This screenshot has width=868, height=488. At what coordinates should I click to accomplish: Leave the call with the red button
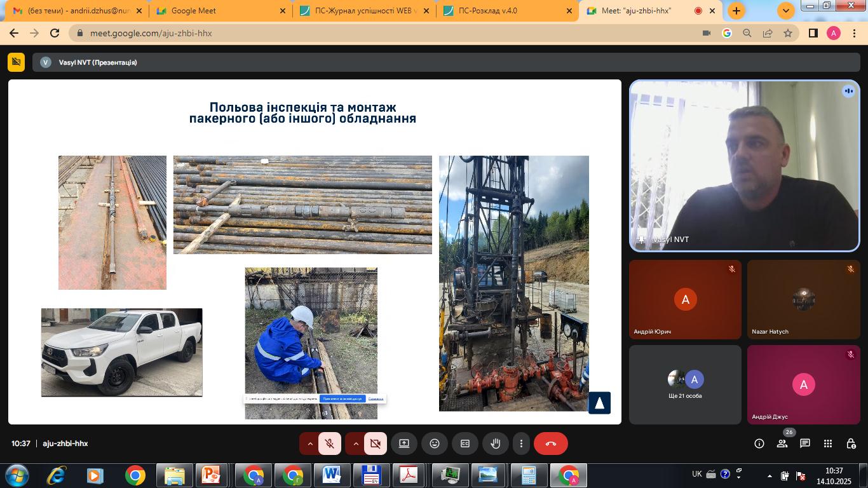(550, 444)
